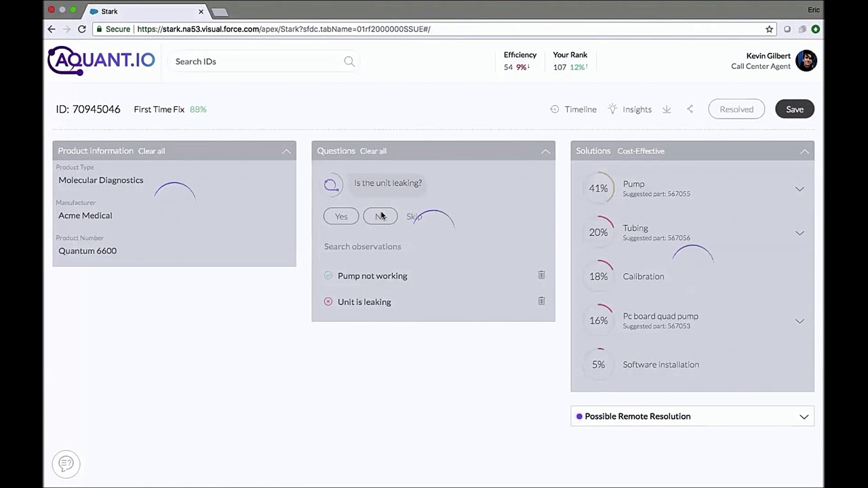Click the Your Rank stat
This screenshot has height=488, width=868.
coord(570,61)
